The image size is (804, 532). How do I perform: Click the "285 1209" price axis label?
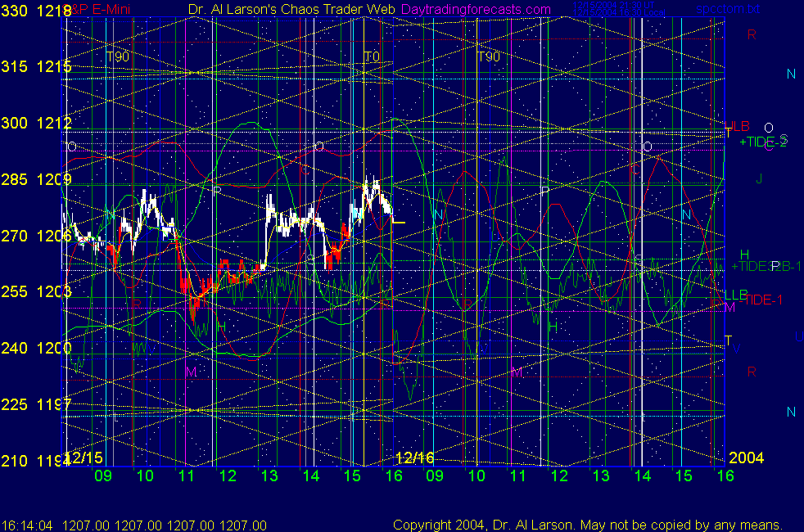36,179
